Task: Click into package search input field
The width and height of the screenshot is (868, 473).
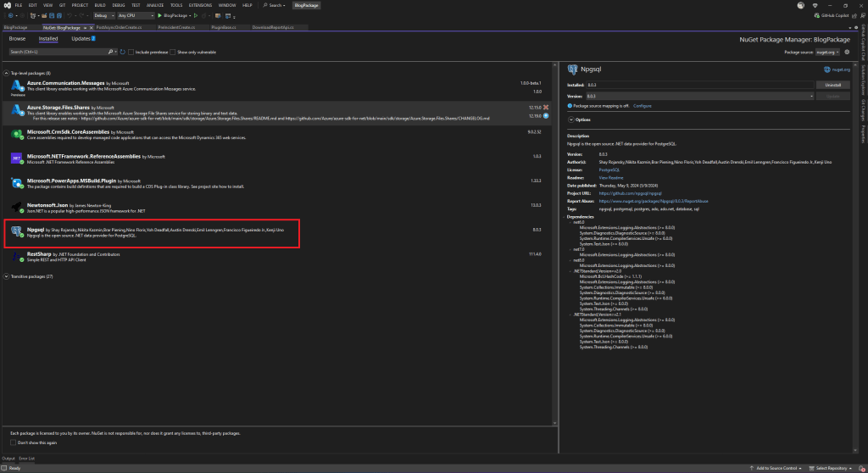Action: [58, 52]
